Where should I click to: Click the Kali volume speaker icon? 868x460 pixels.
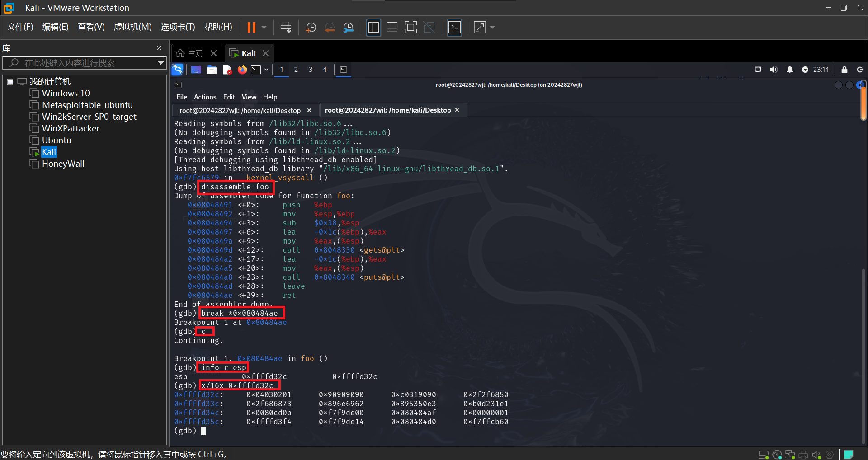(774, 70)
